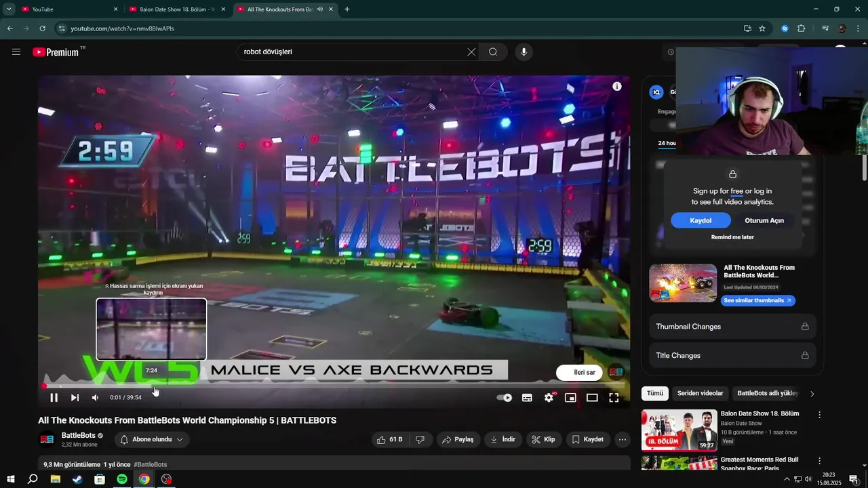The width and height of the screenshot is (868, 488).
Task: Open the tab search dropdown
Action: point(9,9)
